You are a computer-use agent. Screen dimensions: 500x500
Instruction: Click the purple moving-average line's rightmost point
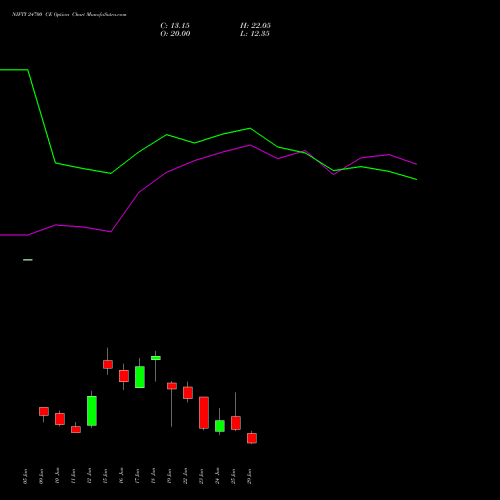pyautogui.click(x=416, y=164)
